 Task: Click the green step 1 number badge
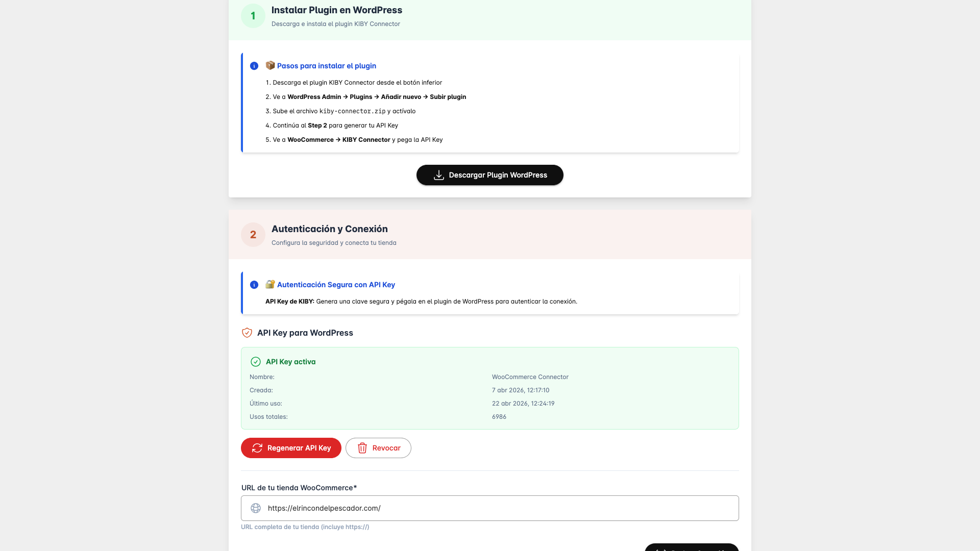point(253,16)
